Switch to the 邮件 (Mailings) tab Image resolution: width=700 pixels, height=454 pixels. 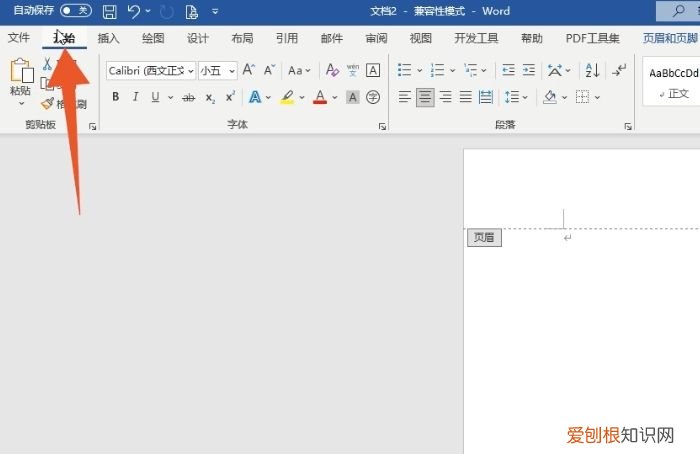coord(332,38)
